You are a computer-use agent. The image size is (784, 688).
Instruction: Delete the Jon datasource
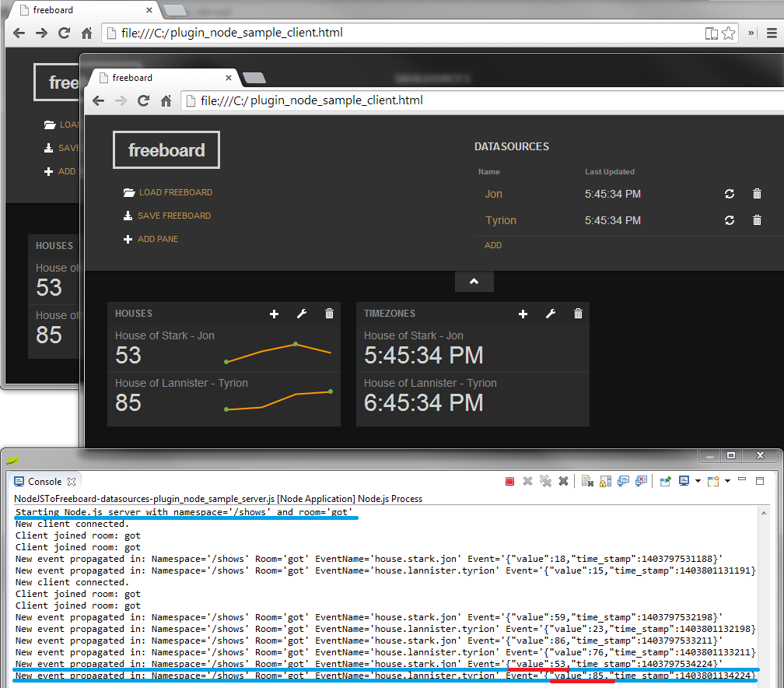757,194
